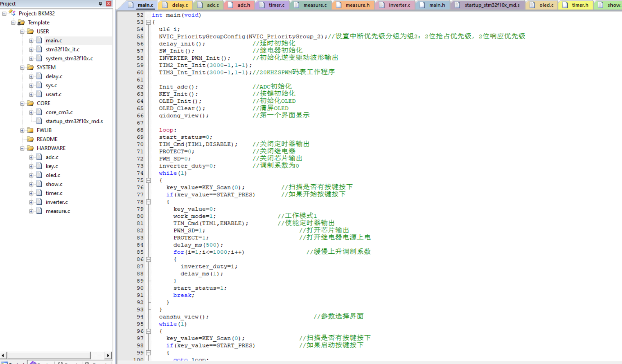
Task: Click the FWLIB group folder icon
Action: point(31,130)
